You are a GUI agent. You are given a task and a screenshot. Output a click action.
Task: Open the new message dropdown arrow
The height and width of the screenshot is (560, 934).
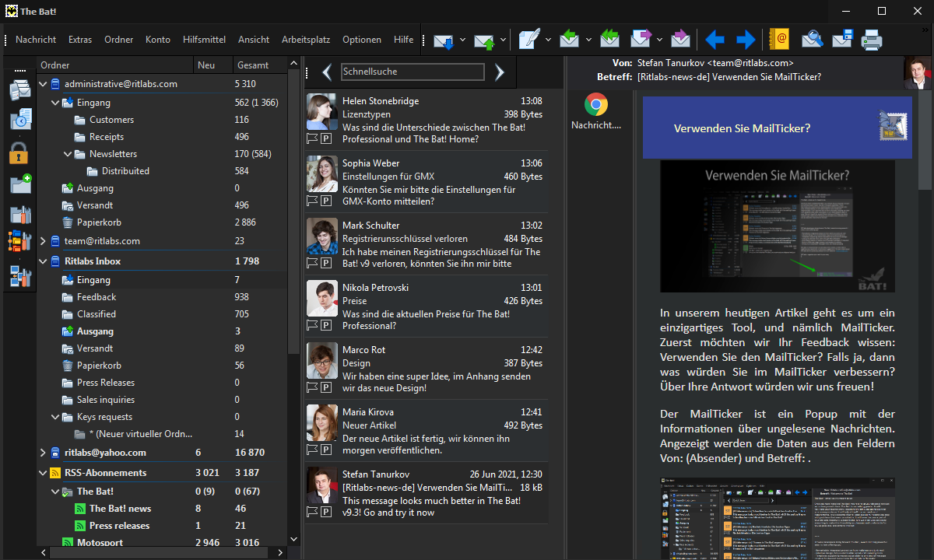click(x=548, y=40)
